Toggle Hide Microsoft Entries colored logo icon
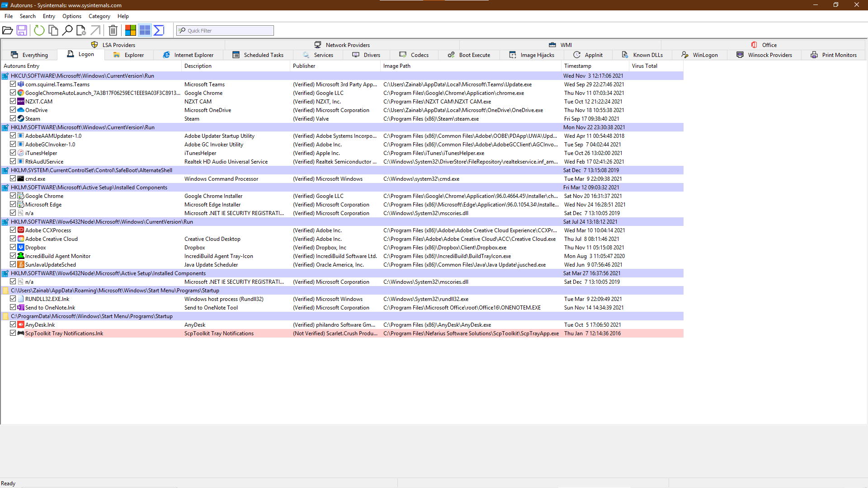868x488 pixels. [131, 30]
